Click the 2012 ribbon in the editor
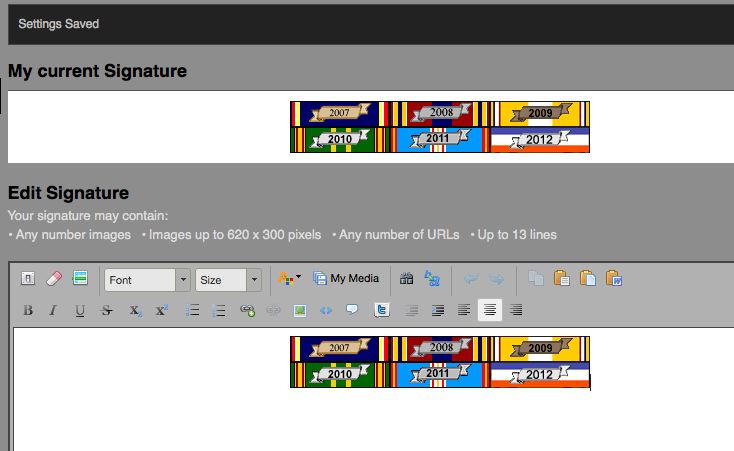The width and height of the screenshot is (734, 451). (x=540, y=375)
